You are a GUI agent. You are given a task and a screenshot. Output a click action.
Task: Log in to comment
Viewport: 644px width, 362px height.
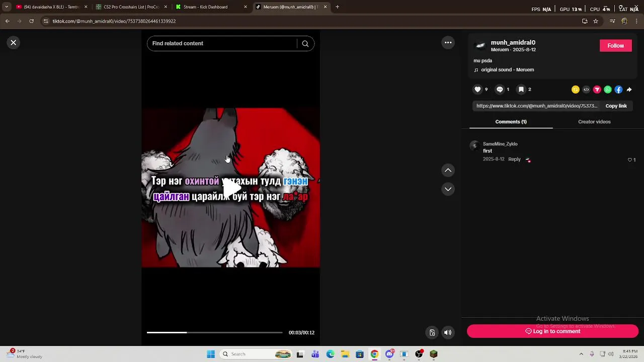[x=552, y=331]
